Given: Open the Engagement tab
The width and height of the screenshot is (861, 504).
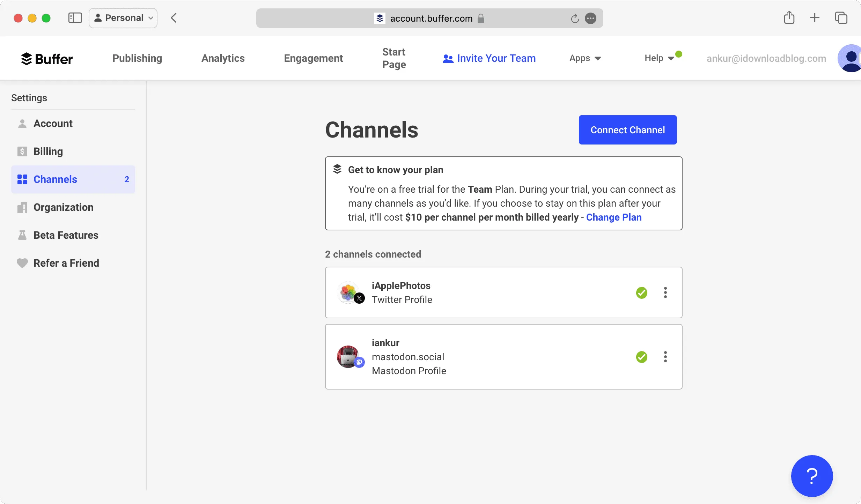Looking at the screenshot, I should [x=314, y=58].
